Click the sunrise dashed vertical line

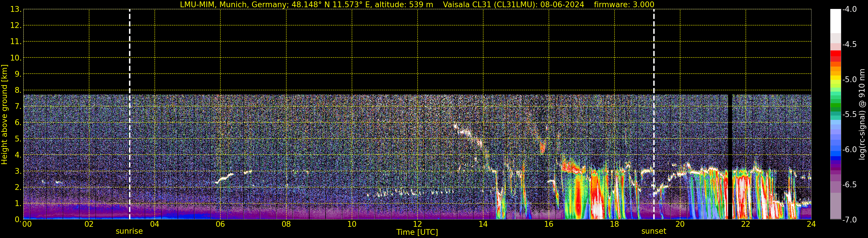[x=129, y=115]
